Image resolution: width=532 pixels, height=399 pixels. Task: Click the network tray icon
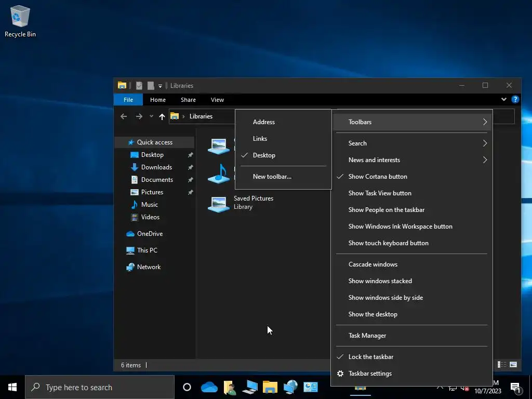(x=453, y=388)
